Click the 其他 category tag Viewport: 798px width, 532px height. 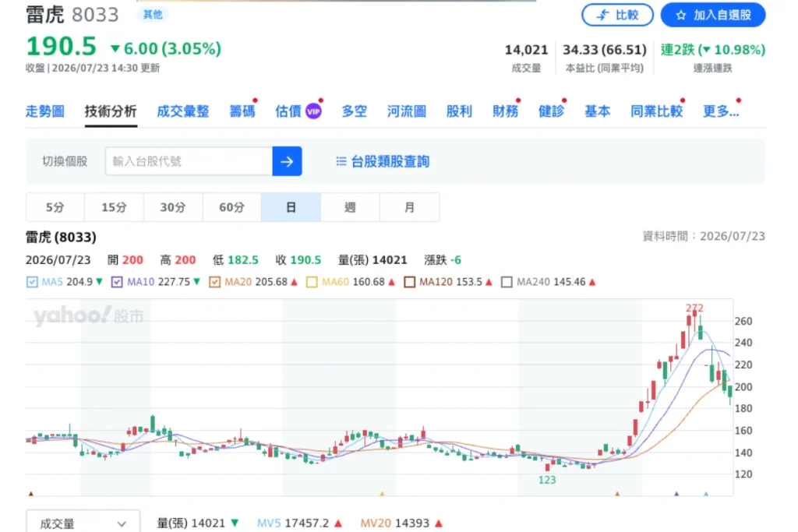pos(153,14)
